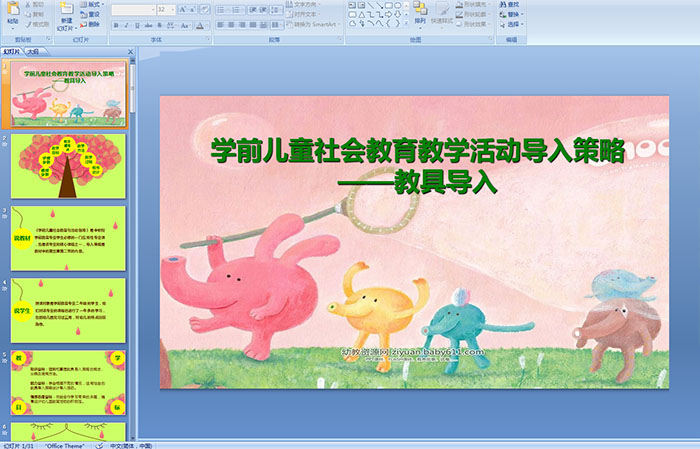Select the Left Brace shape

coord(388,24)
